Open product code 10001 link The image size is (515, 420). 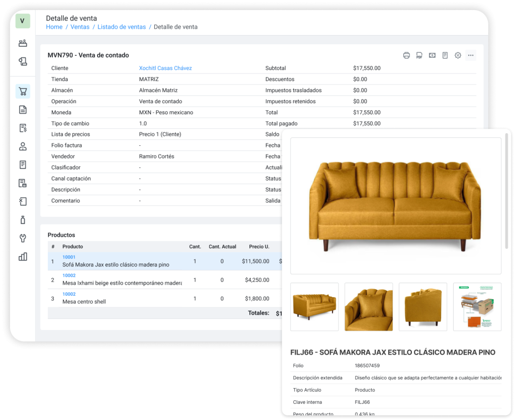[69, 257]
